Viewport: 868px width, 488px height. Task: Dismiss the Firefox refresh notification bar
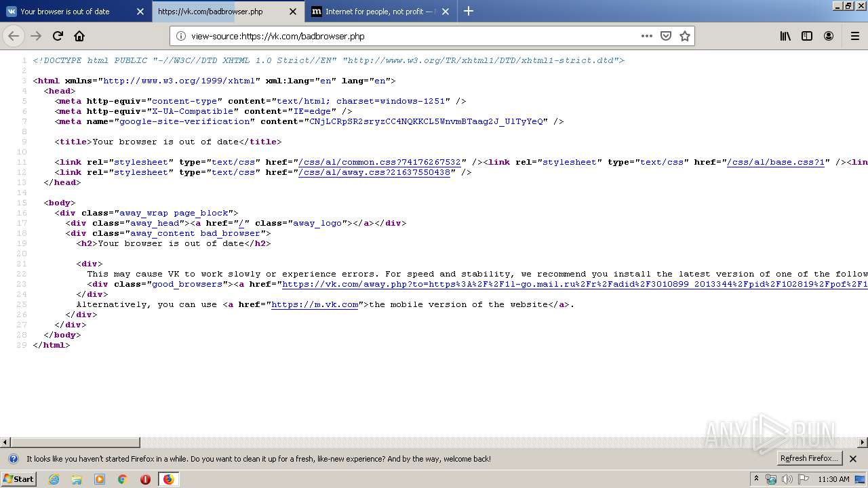(x=853, y=459)
